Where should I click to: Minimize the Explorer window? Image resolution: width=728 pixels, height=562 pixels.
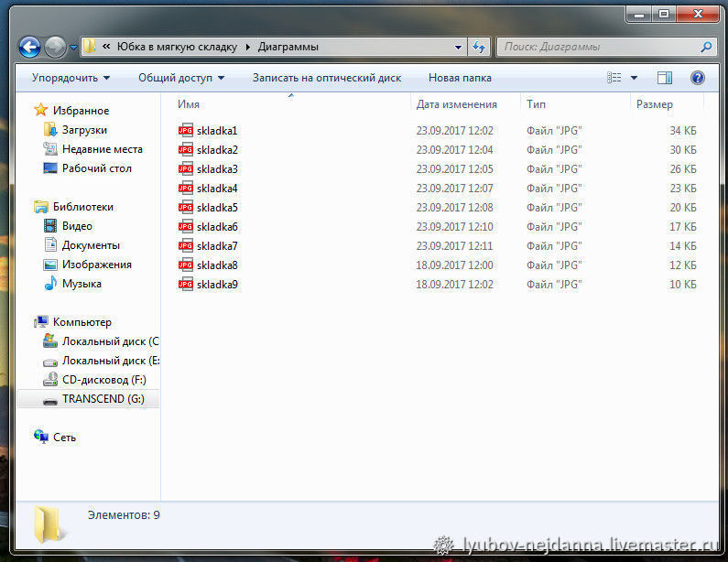pos(639,15)
